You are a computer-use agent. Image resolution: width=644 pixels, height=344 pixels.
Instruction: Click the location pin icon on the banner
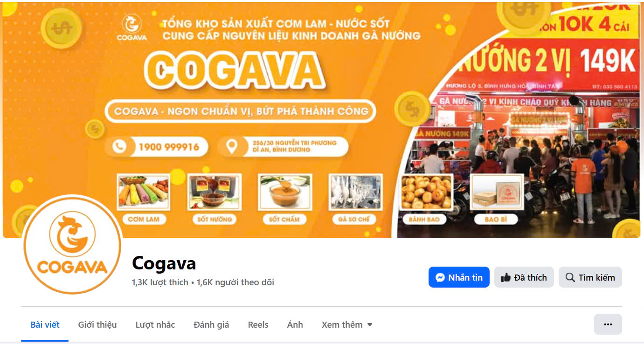[x=232, y=147]
